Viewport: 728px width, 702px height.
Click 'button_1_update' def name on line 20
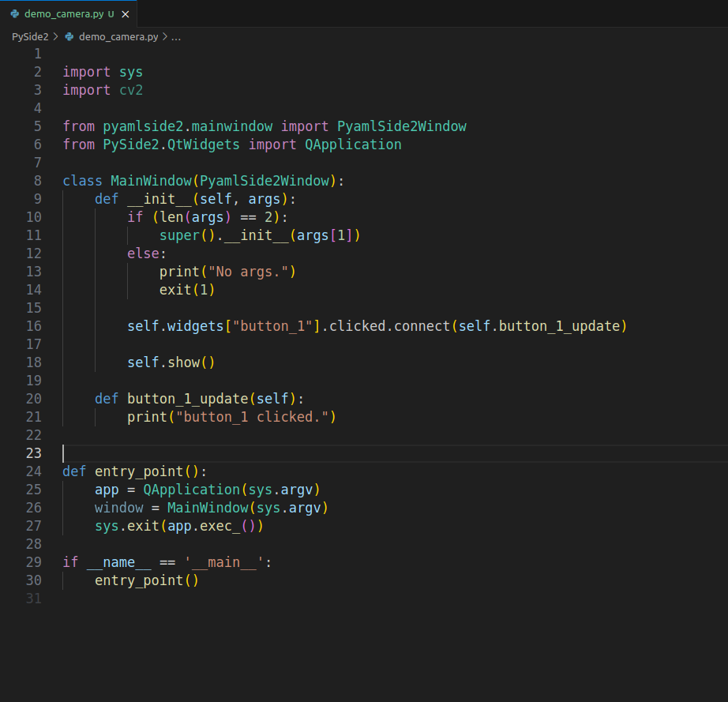click(188, 399)
